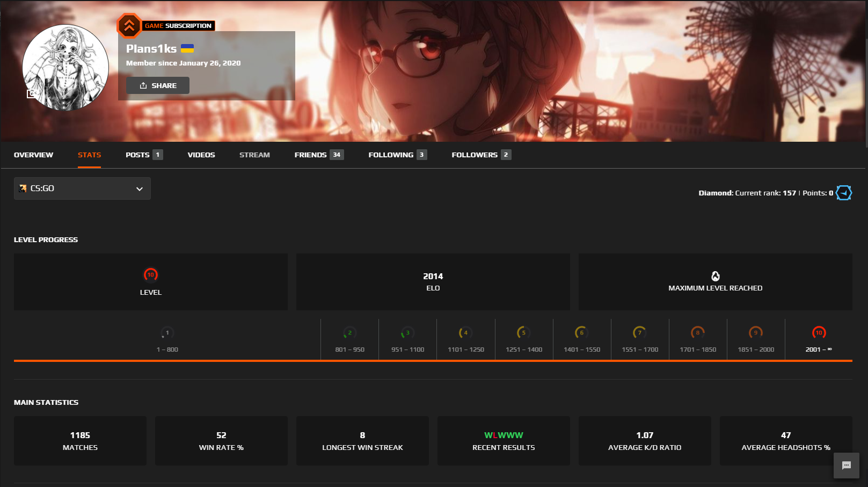Click the 52 Win Rate % card

[x=221, y=441]
